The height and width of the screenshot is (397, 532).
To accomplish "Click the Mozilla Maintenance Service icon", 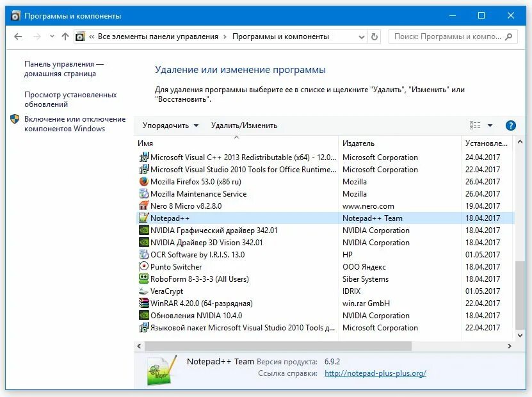I will click(x=144, y=194).
